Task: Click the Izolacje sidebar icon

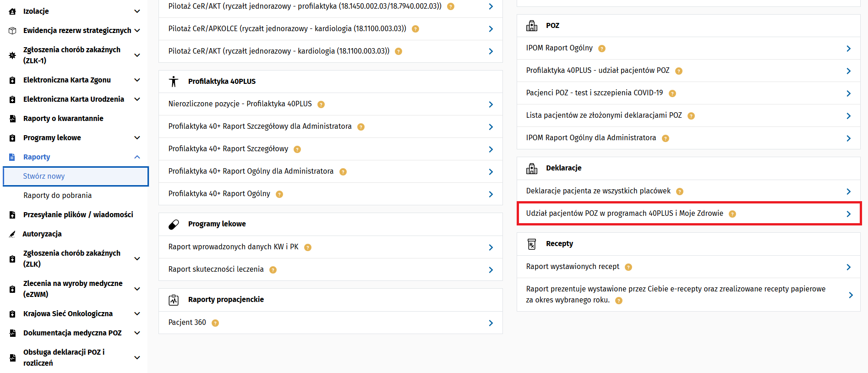Action: 12,11
